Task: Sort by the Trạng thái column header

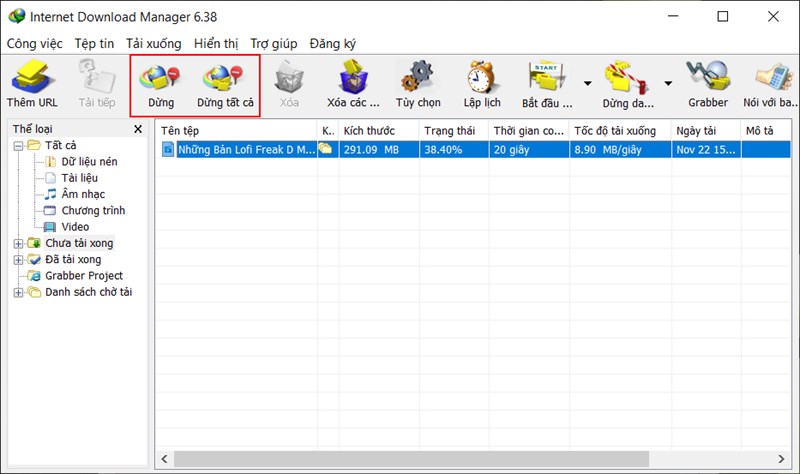Action: 454,131
